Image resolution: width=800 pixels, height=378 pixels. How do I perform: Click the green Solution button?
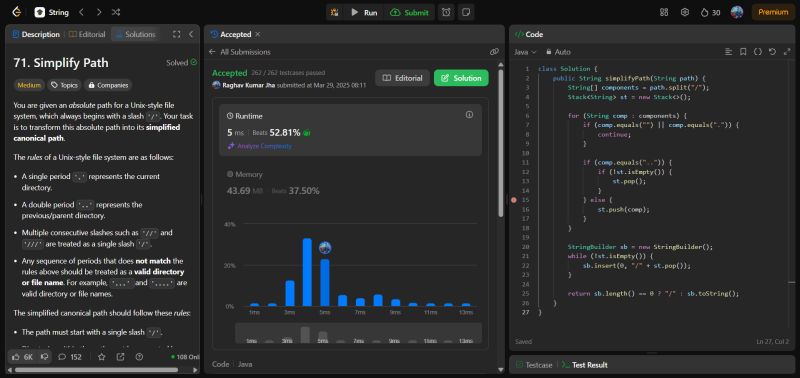click(461, 78)
